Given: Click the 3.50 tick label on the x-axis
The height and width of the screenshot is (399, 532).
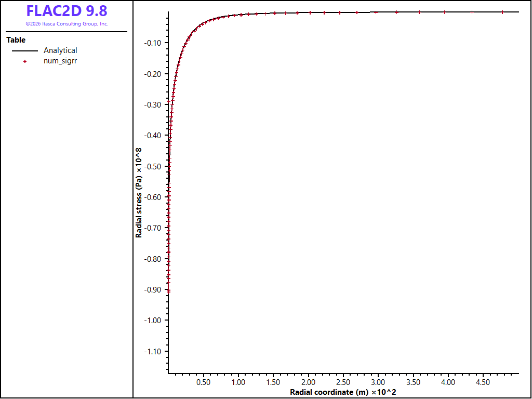Looking at the screenshot, I should (x=413, y=382).
